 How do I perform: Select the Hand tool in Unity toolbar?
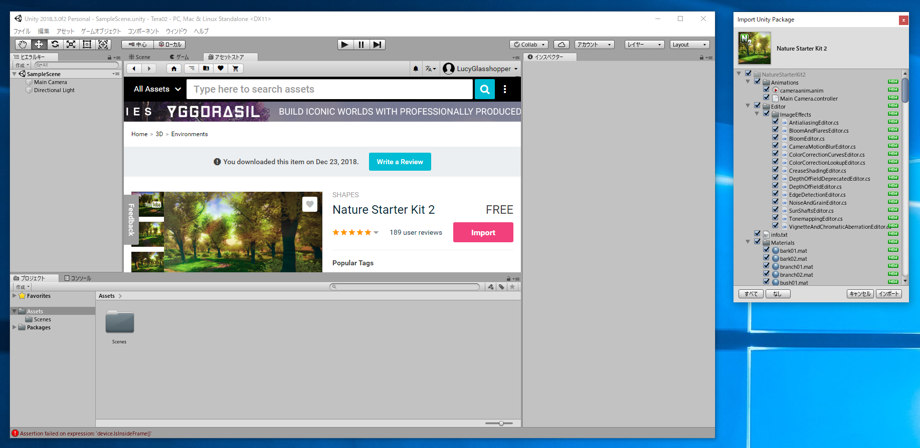pos(22,44)
